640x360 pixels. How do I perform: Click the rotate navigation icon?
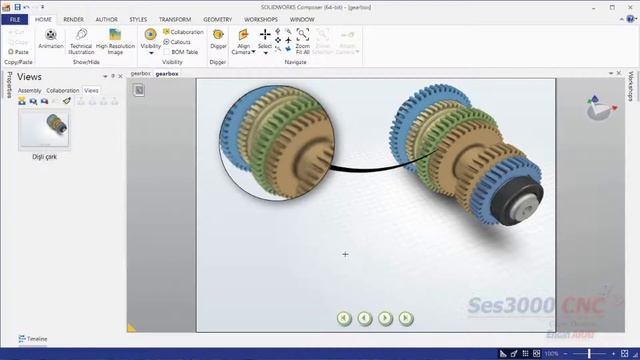(x=278, y=31)
